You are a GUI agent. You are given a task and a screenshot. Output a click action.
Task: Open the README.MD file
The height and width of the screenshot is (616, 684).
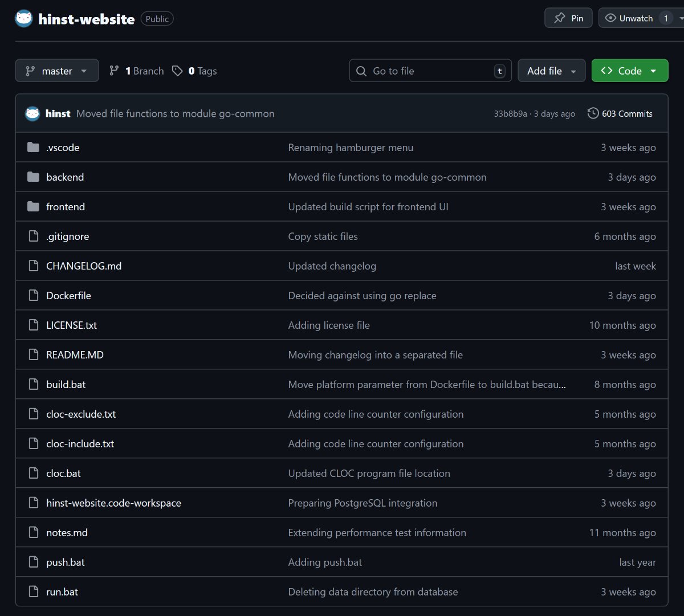click(75, 355)
